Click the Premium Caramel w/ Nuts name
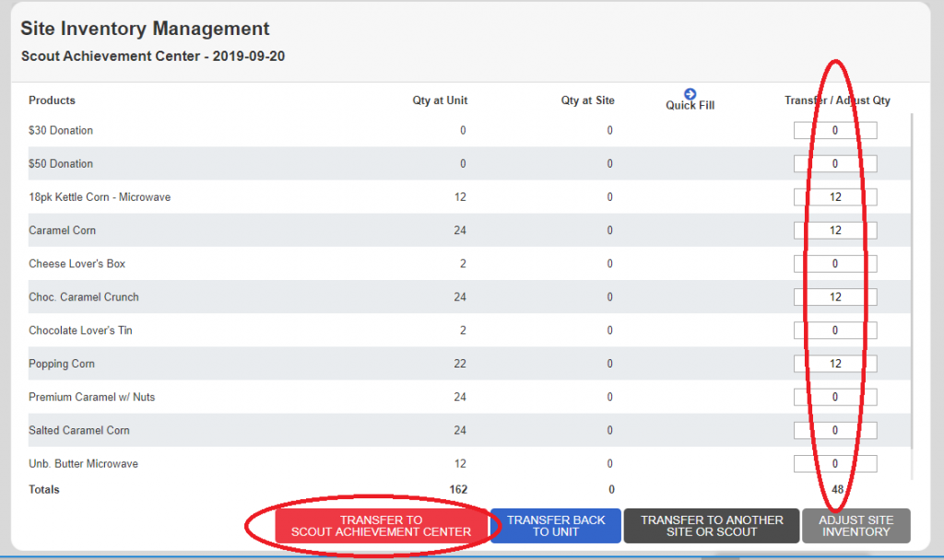The height and width of the screenshot is (560, 944). click(x=91, y=397)
